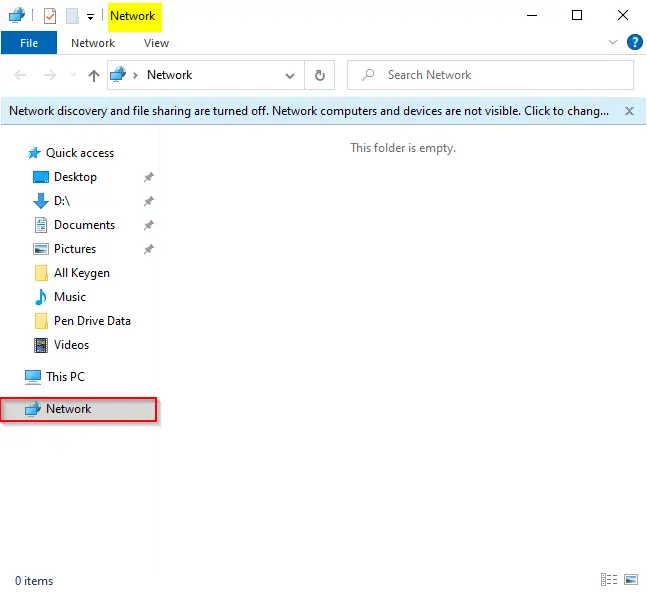647x593 pixels.
Task: Click inside the Search Network field
Action: pyautogui.click(x=490, y=75)
